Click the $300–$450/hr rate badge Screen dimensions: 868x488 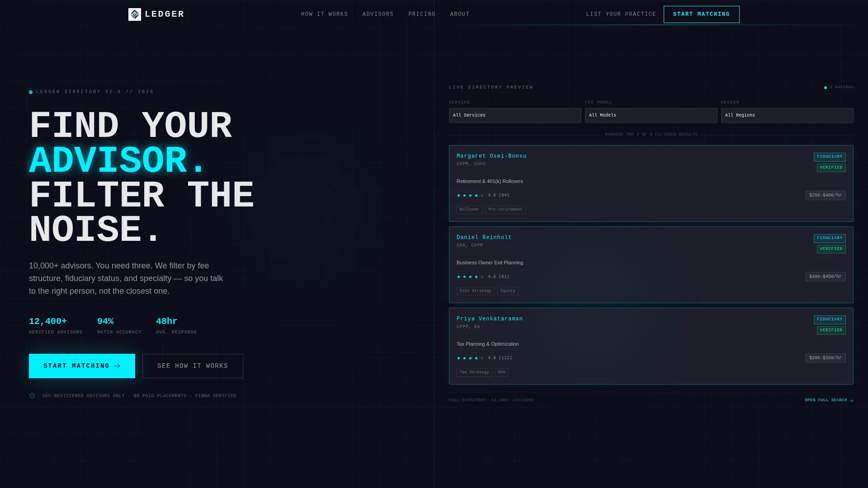tap(826, 277)
